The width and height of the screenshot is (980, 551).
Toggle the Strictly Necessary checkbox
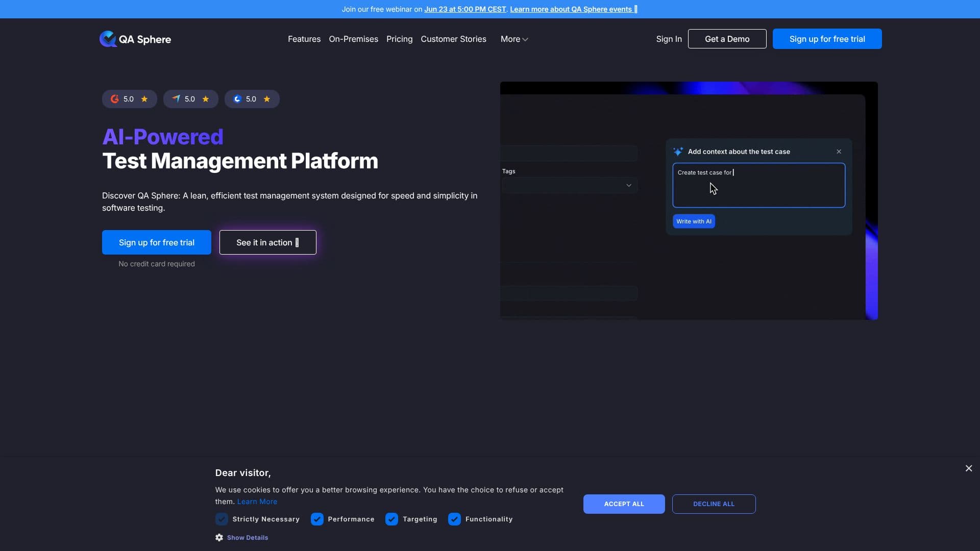point(222,519)
